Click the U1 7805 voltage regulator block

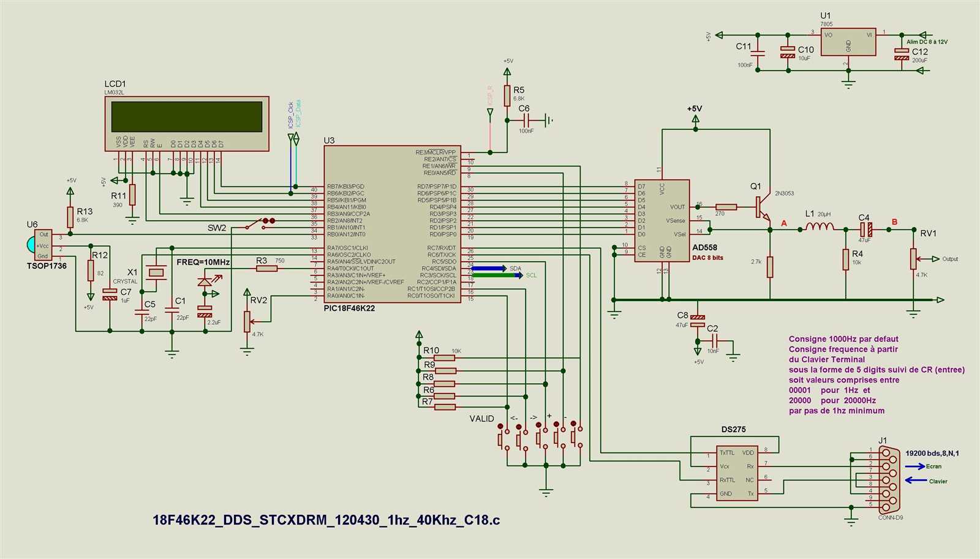tap(848, 42)
